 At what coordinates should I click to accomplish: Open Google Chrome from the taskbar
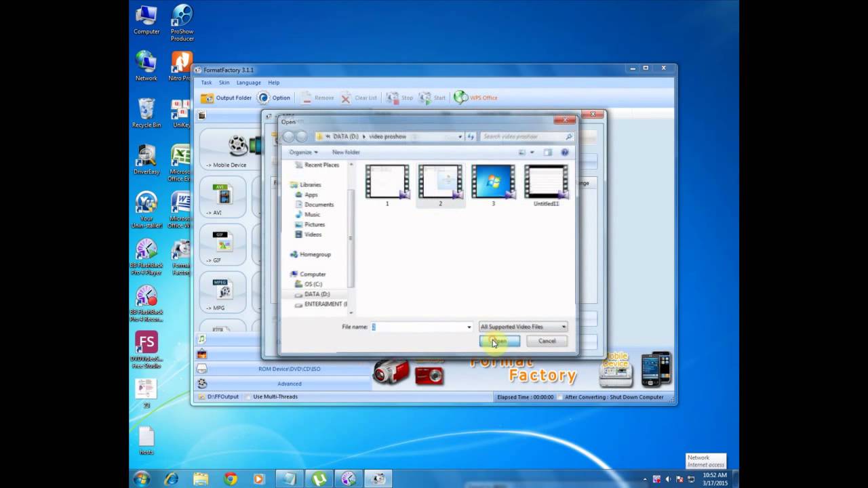[231, 479]
